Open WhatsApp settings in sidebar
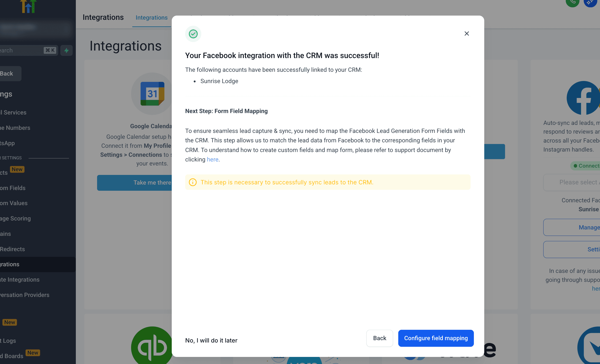This screenshot has height=364, width=600. [x=7, y=143]
